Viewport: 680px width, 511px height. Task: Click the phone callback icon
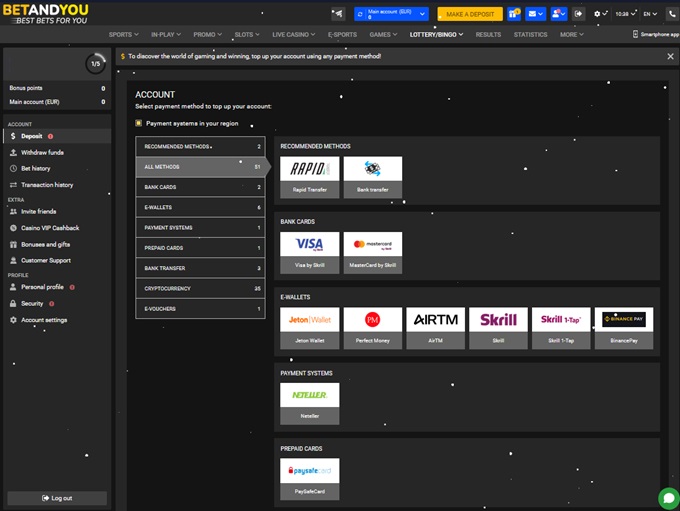point(670,14)
